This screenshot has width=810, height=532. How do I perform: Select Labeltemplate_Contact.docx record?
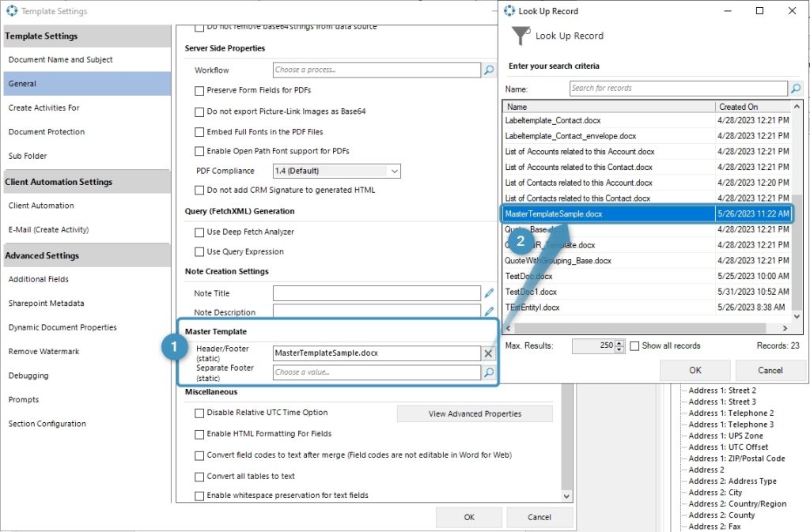(647, 120)
